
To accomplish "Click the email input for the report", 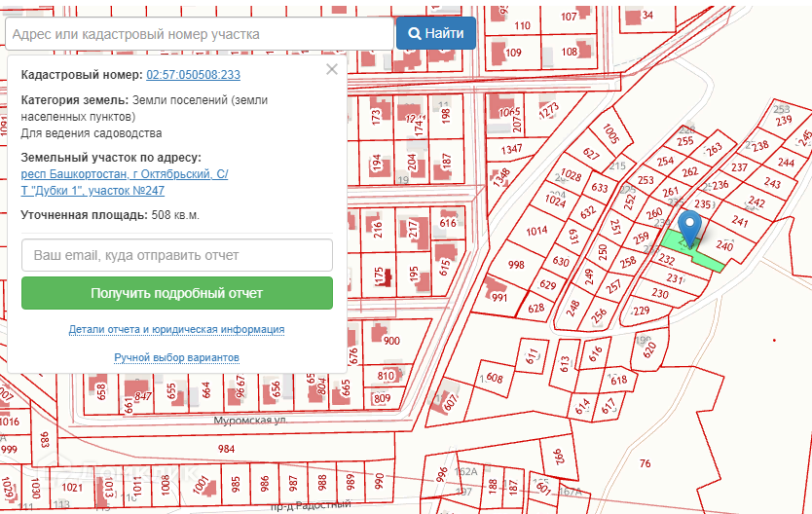I will [177, 255].
